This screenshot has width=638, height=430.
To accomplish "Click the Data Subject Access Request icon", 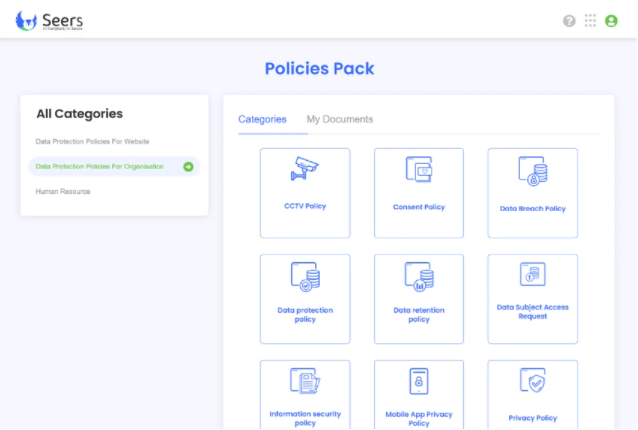I will tap(533, 274).
